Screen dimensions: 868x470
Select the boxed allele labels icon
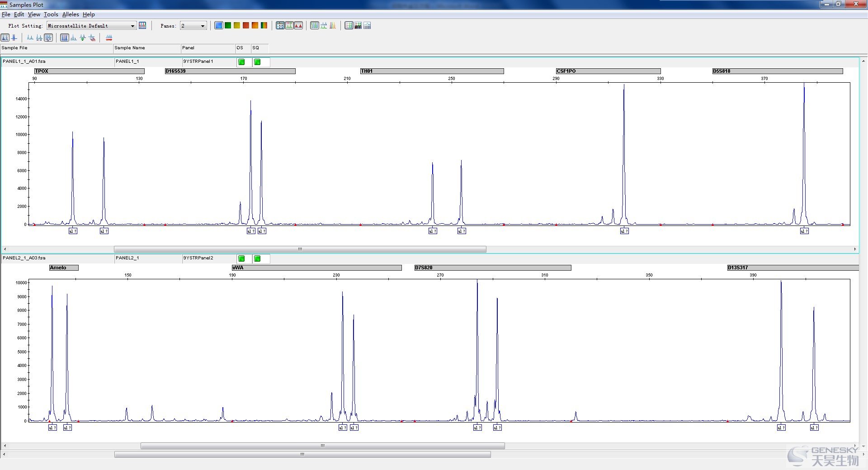(x=48, y=38)
